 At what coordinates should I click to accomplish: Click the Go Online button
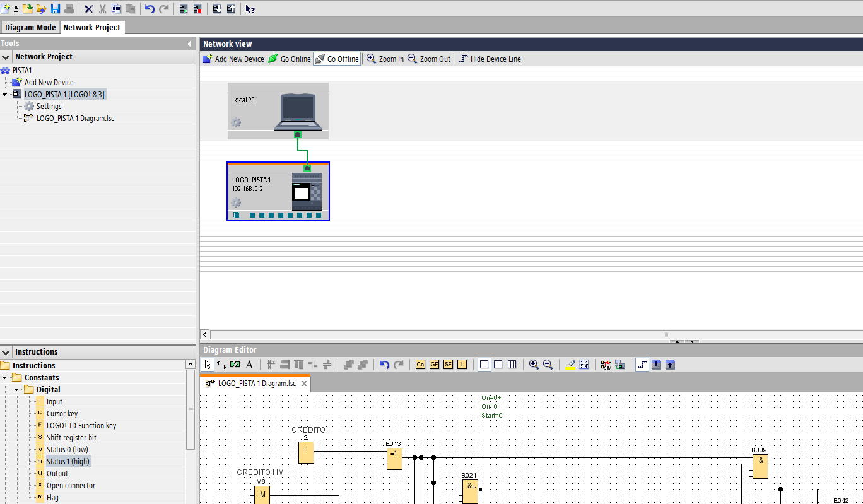(290, 59)
